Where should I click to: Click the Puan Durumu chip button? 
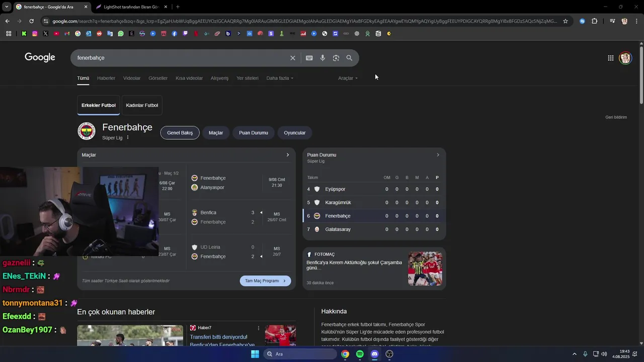click(x=254, y=133)
